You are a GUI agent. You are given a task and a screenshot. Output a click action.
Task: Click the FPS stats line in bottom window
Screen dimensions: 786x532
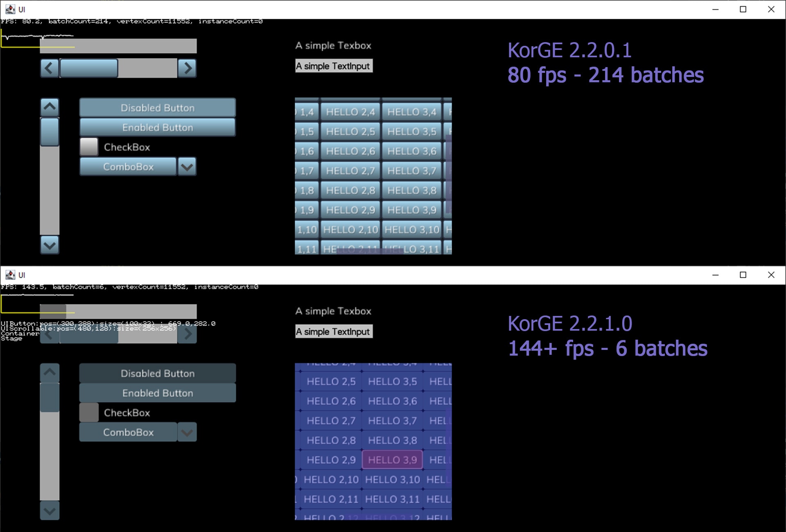(130, 287)
